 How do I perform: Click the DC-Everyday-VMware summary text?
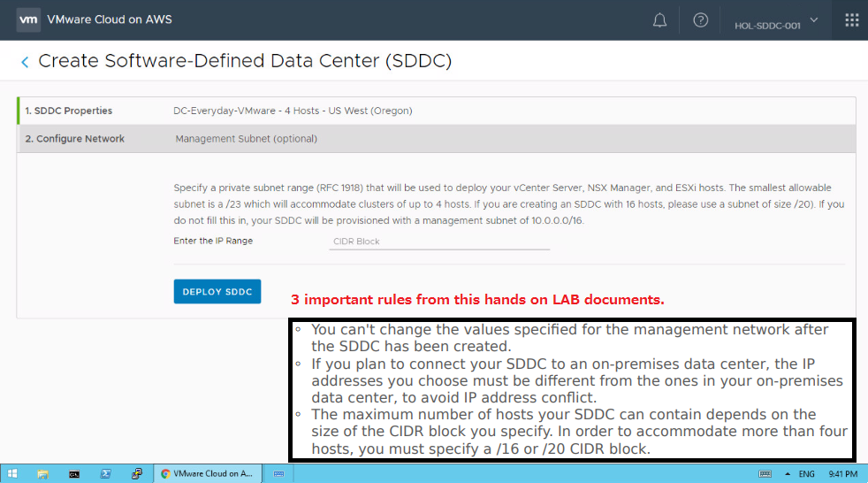pyautogui.click(x=293, y=111)
